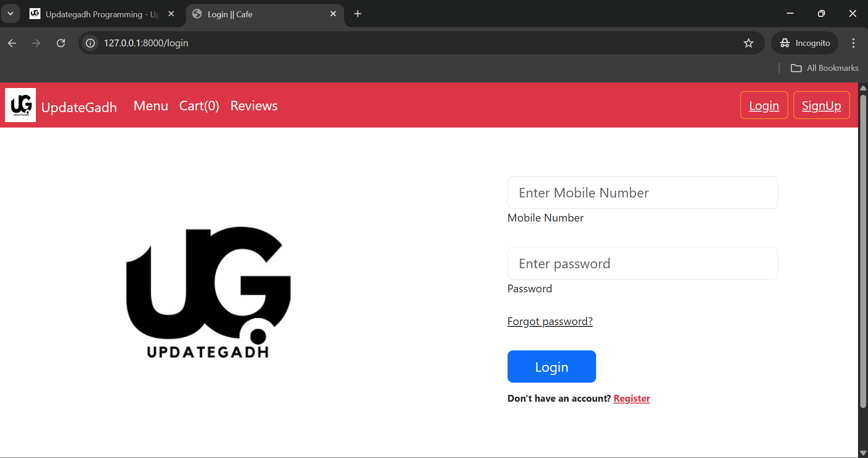Viewport: 868px width, 458px height.
Task: Open a new browser tab with the plus icon
Action: (358, 14)
